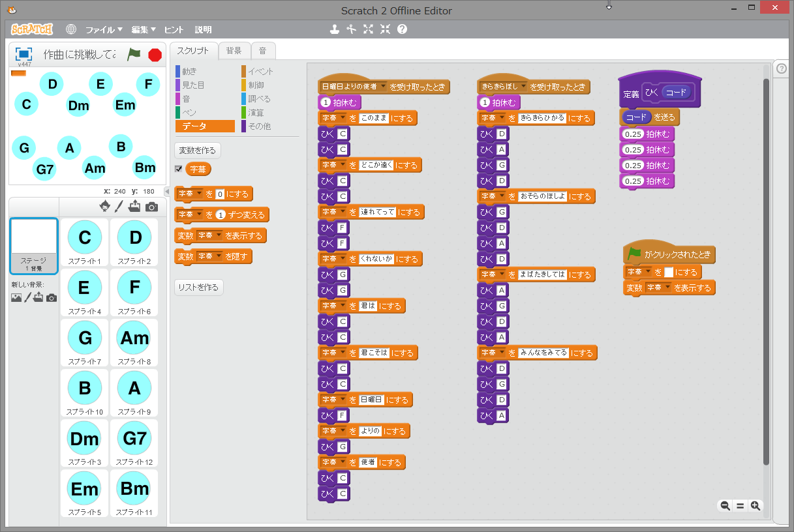The image size is (794, 532).
Task: Switch to the 音 tab
Action: (263, 51)
